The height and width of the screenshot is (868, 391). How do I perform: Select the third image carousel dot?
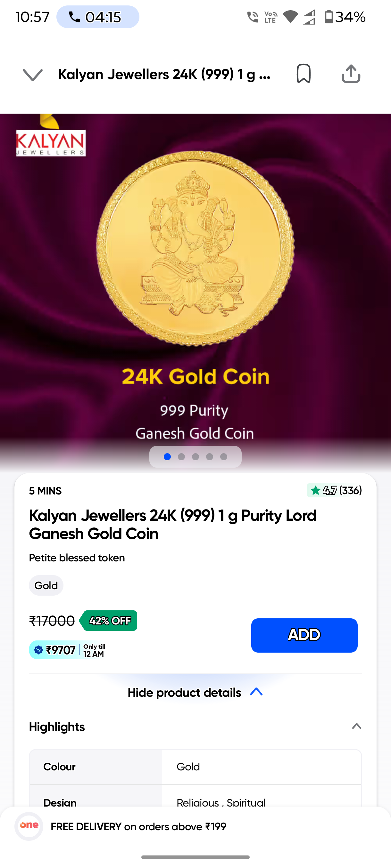coord(195,457)
